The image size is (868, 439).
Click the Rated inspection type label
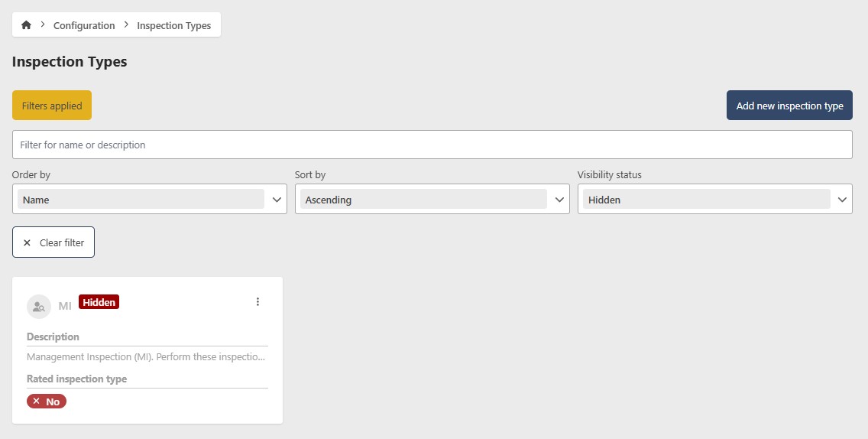(77, 379)
